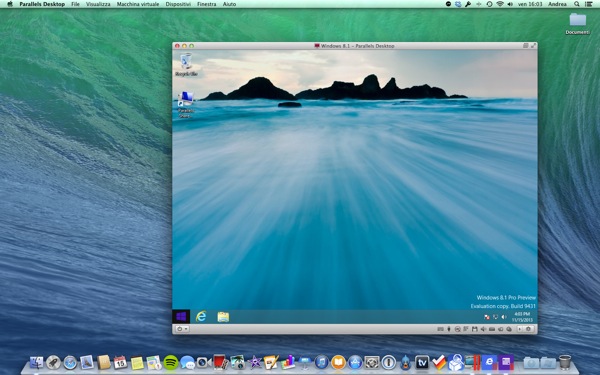Open the Windows Start button in the VM
Image resolution: width=600 pixels, height=375 pixels.
[x=181, y=316]
